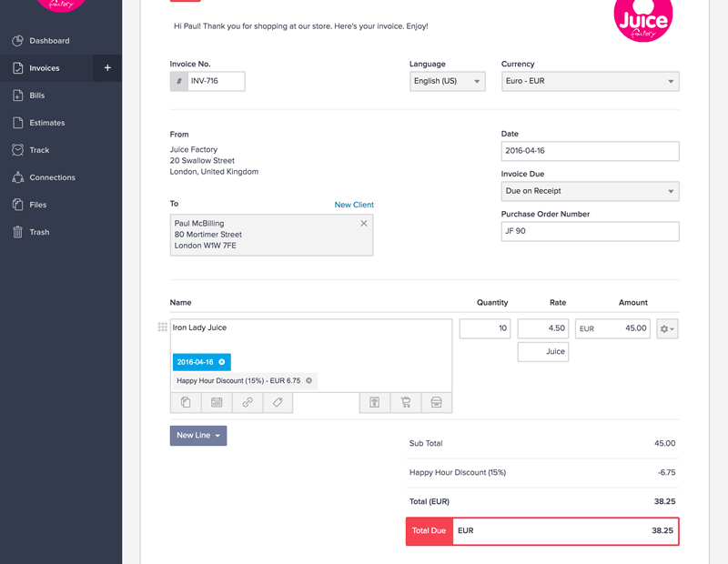Click the shopping cart icon on the line item
The width and height of the screenshot is (728, 564).
click(405, 402)
